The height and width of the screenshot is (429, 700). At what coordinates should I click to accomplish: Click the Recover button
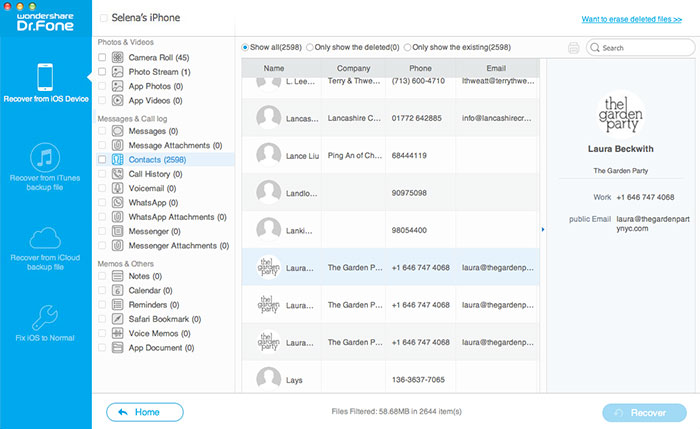[644, 413]
